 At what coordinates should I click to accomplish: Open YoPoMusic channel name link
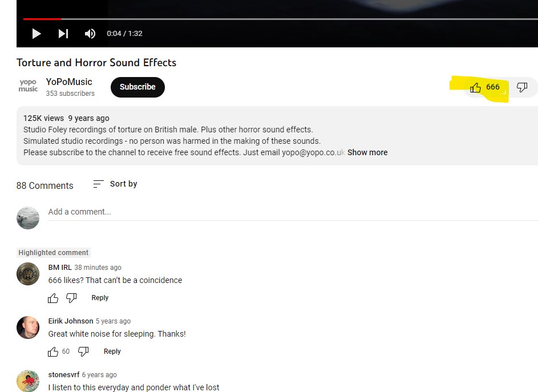coord(69,82)
